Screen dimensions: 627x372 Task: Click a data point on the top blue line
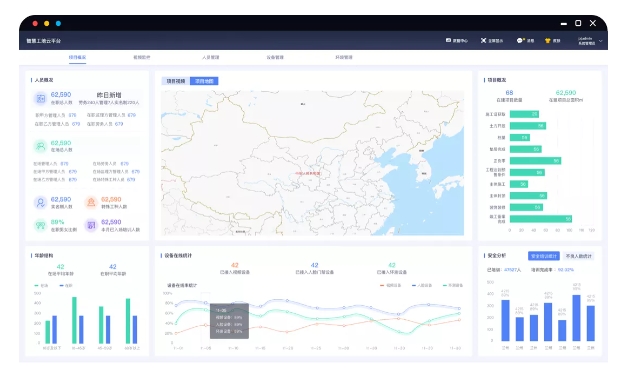[287, 300]
